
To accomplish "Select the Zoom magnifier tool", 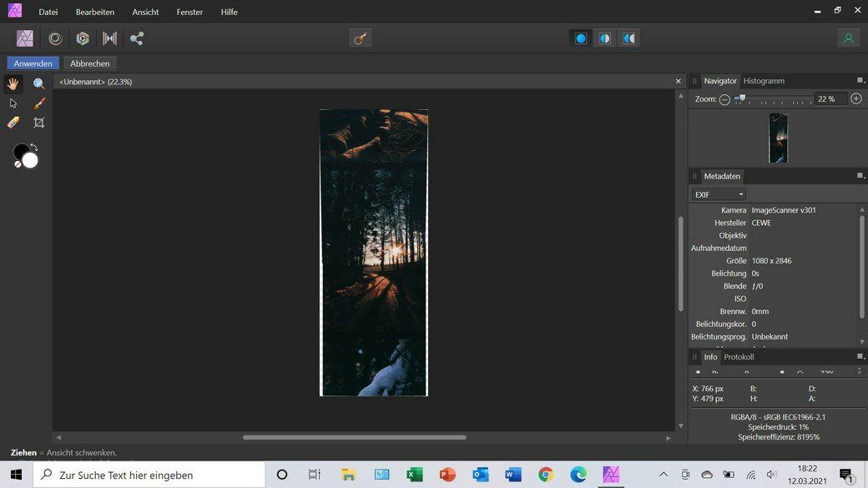I will 39,83.
